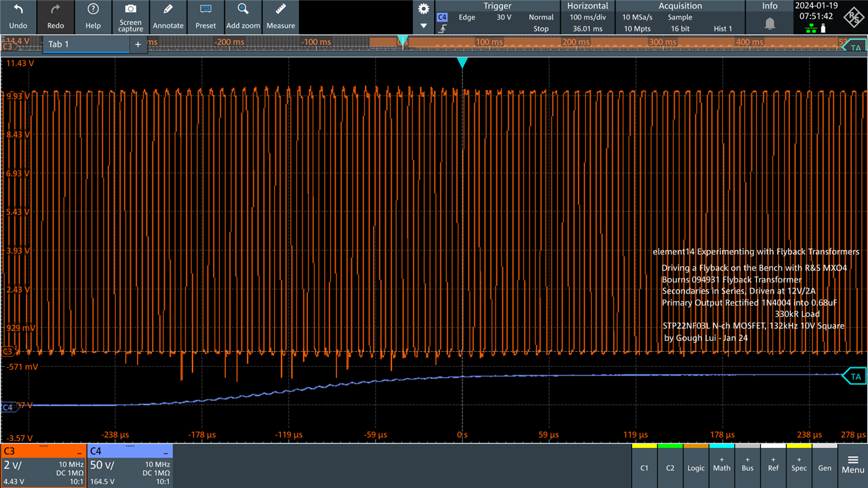The height and width of the screenshot is (488, 868).
Task: Click the date and time display
Action: click(816, 10)
